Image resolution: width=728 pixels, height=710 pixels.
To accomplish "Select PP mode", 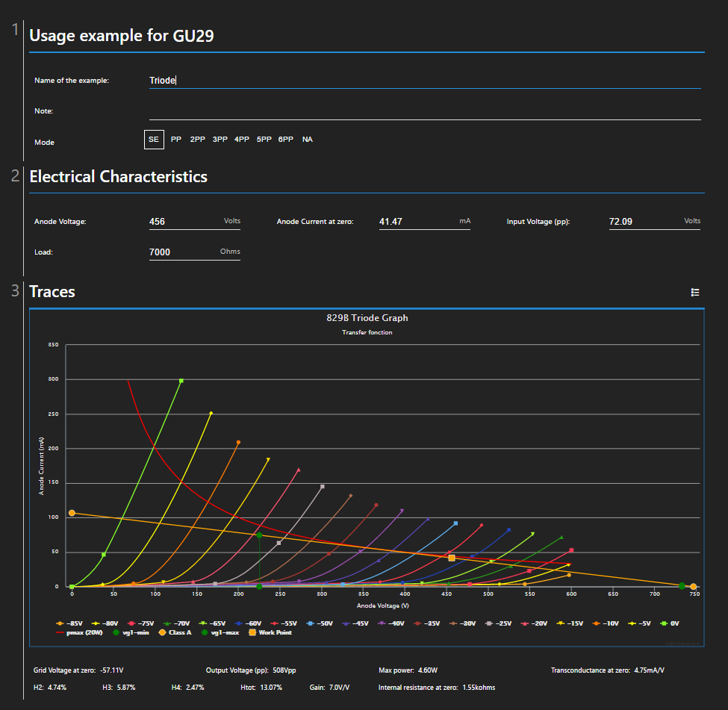I will click(176, 140).
